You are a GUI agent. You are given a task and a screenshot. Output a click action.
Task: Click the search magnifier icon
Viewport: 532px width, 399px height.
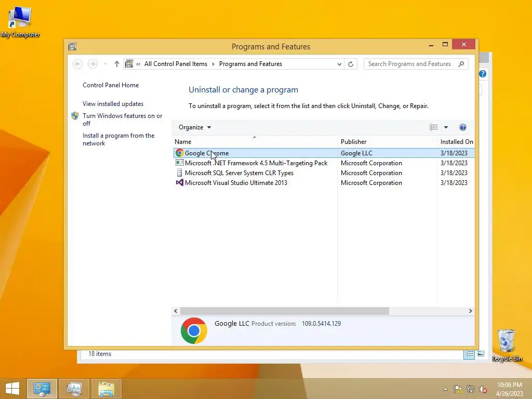[461, 64]
